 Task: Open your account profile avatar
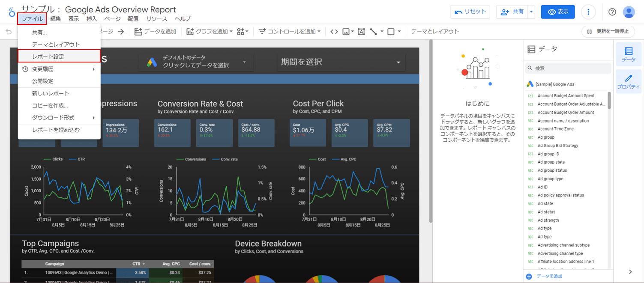(x=629, y=12)
